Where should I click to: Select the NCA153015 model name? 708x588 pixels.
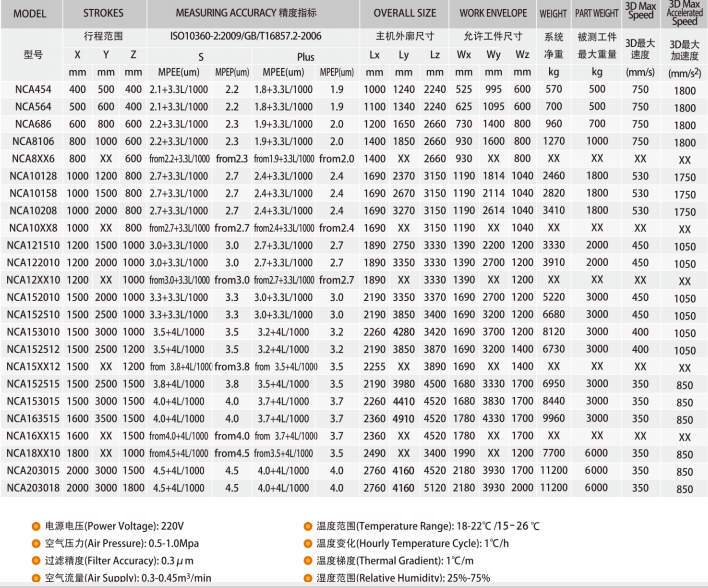coord(33,401)
